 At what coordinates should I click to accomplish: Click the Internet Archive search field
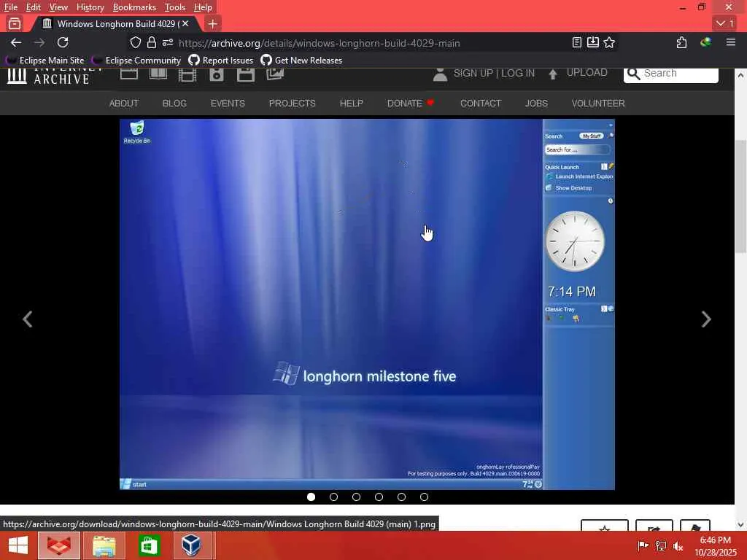(671, 74)
